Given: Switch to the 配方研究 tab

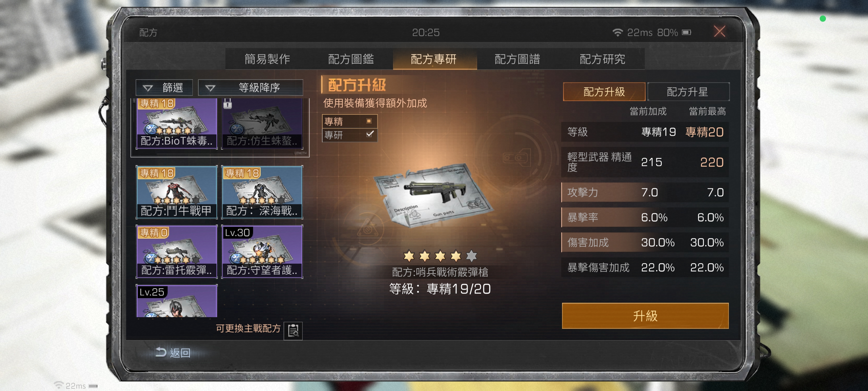Looking at the screenshot, I should [x=602, y=59].
